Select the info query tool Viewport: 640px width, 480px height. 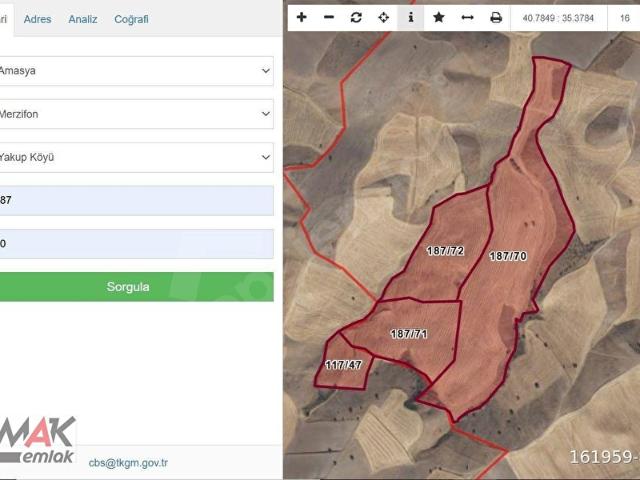pos(411,18)
